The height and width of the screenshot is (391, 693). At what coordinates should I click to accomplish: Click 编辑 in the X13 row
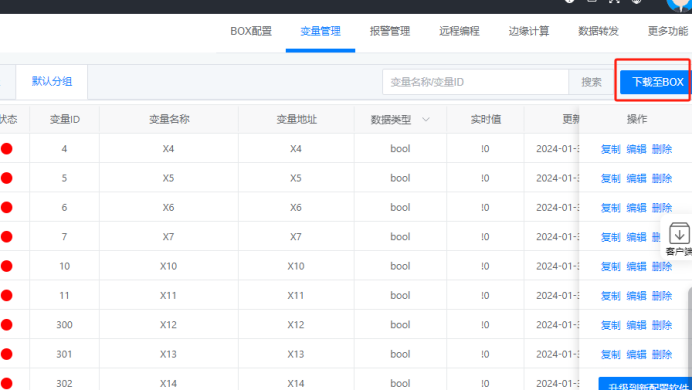point(636,354)
